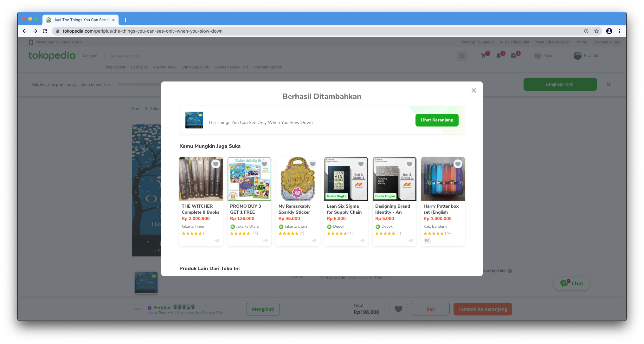Open Tokopedia Care link
This screenshot has width=644, height=344.
point(607,42)
